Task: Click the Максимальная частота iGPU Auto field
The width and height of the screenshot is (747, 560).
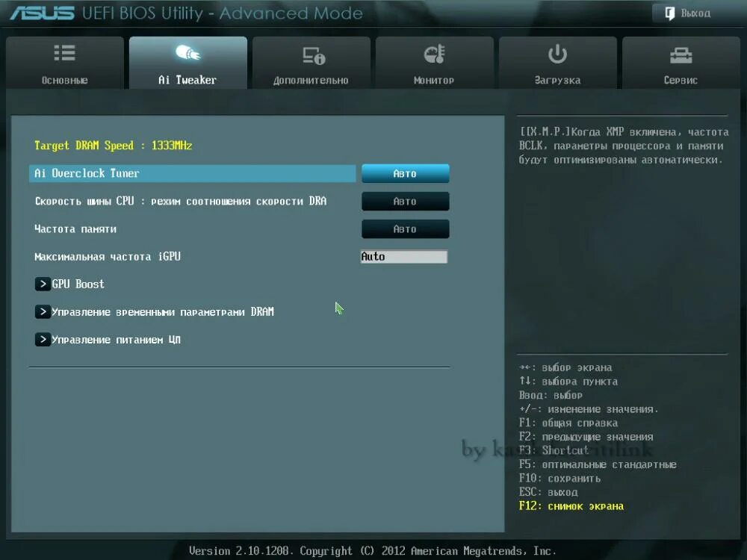Action: (x=404, y=257)
